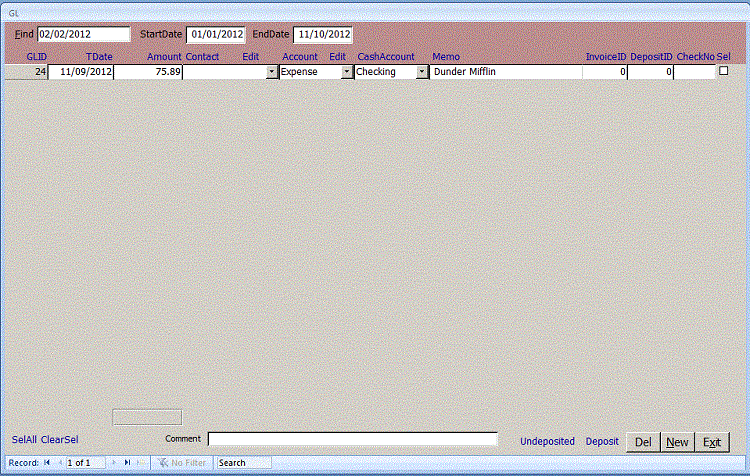The width and height of the screenshot is (750, 476).
Task: Expand the Account dropdown showing Expense
Action: point(347,72)
